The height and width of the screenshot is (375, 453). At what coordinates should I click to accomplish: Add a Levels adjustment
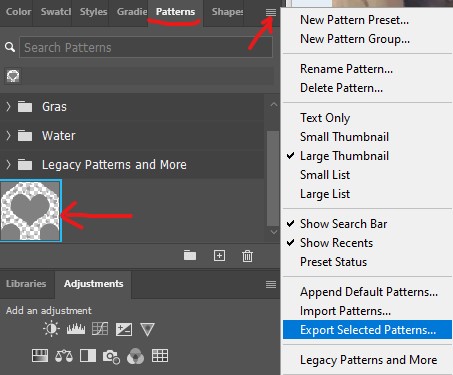tap(76, 329)
